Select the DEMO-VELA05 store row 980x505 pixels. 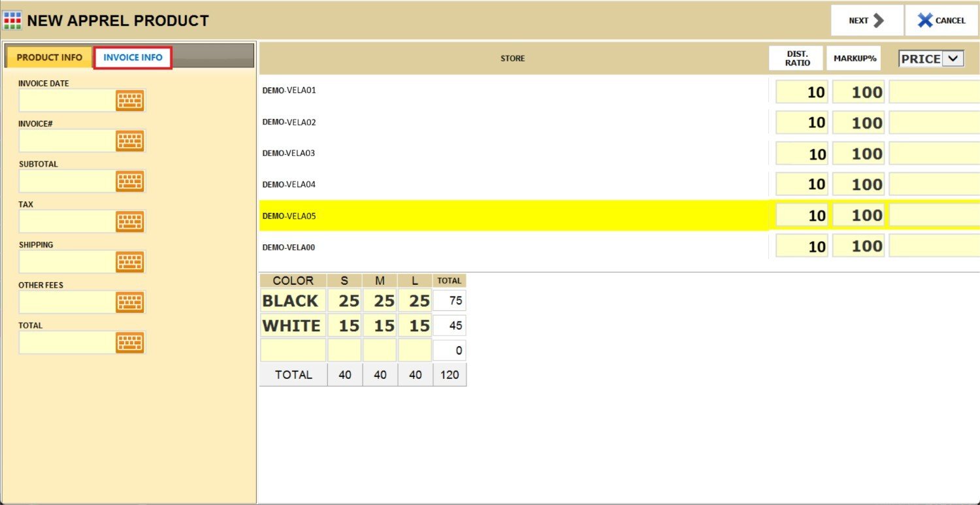[513, 216]
